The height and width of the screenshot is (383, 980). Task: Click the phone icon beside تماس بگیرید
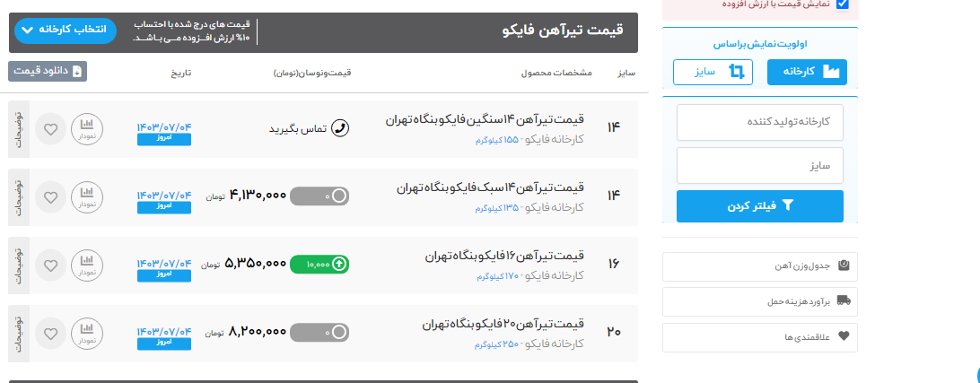tap(340, 128)
